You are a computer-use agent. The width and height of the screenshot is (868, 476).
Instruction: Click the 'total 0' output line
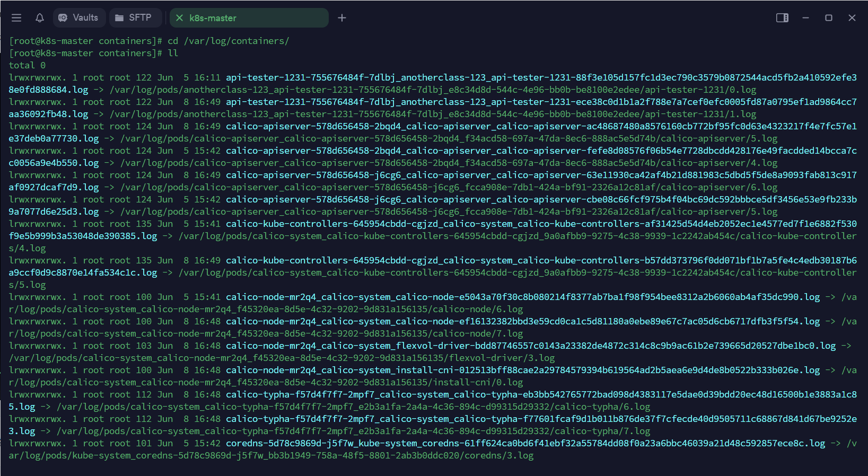27,65
